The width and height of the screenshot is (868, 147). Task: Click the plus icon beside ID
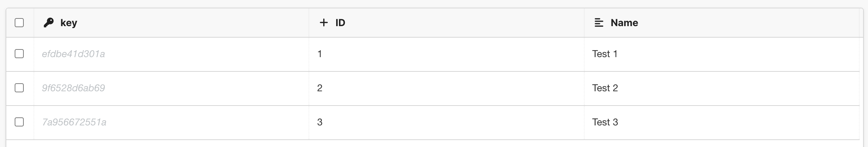pos(324,23)
